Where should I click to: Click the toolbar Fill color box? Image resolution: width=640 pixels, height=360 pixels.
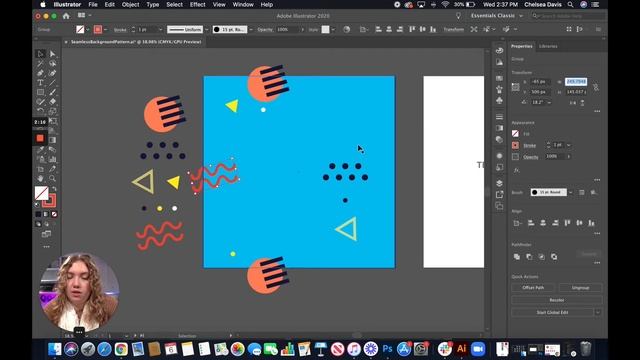click(x=41, y=193)
